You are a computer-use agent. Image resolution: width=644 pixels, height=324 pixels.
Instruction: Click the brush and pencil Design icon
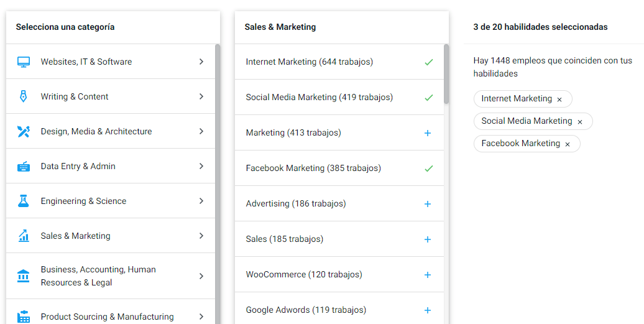click(24, 131)
